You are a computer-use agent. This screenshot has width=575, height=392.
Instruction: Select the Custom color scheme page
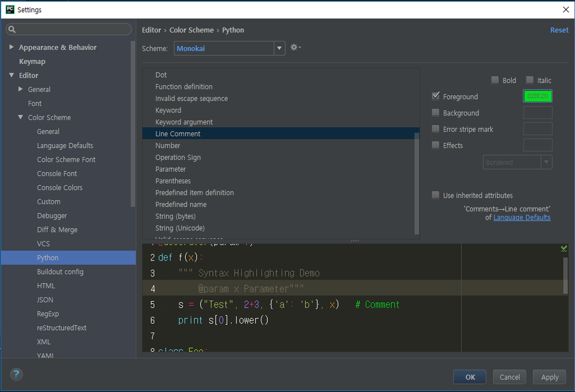point(49,202)
